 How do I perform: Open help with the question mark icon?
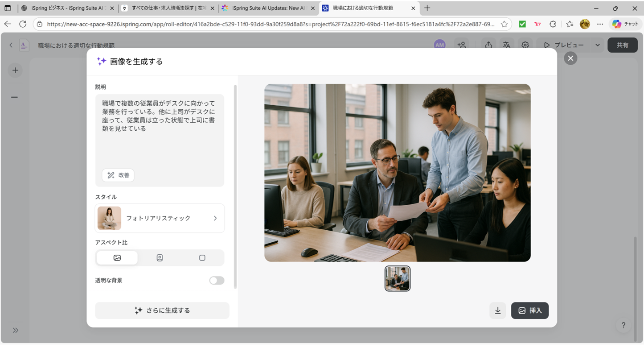(x=623, y=325)
